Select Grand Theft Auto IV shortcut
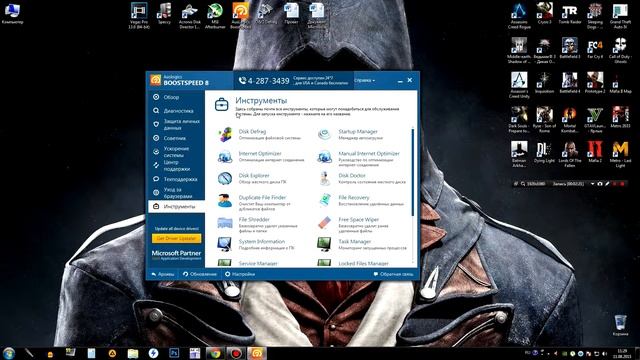640x360 pixels. [x=620, y=16]
